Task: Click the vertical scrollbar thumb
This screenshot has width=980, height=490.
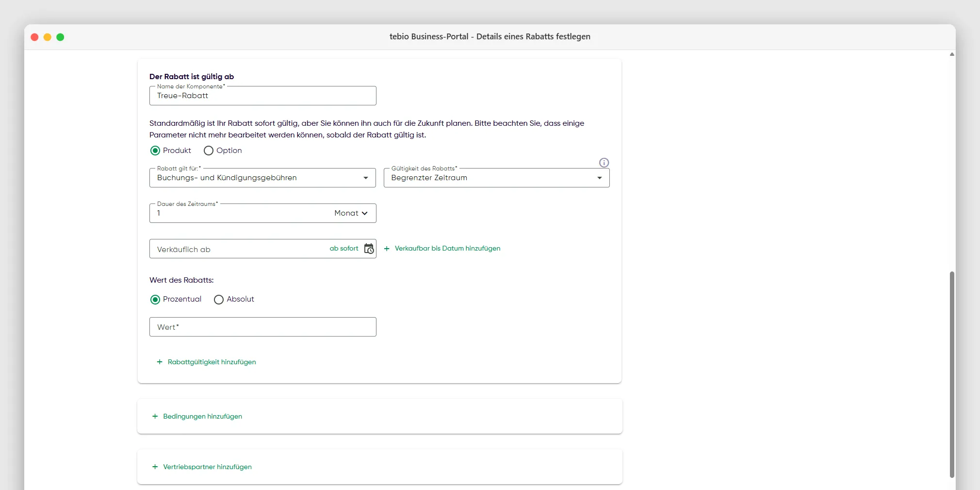Action: 952,374
